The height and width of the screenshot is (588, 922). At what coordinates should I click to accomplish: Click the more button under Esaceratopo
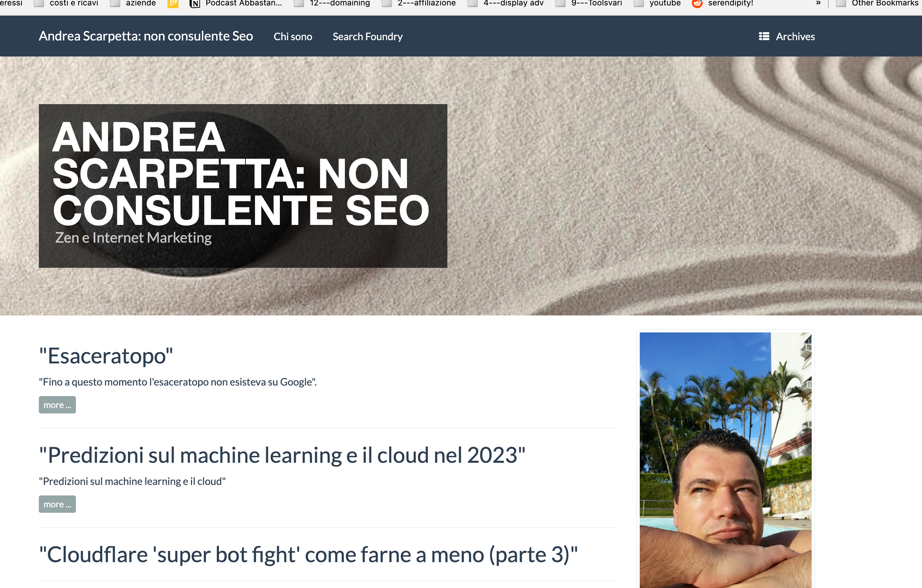(58, 405)
